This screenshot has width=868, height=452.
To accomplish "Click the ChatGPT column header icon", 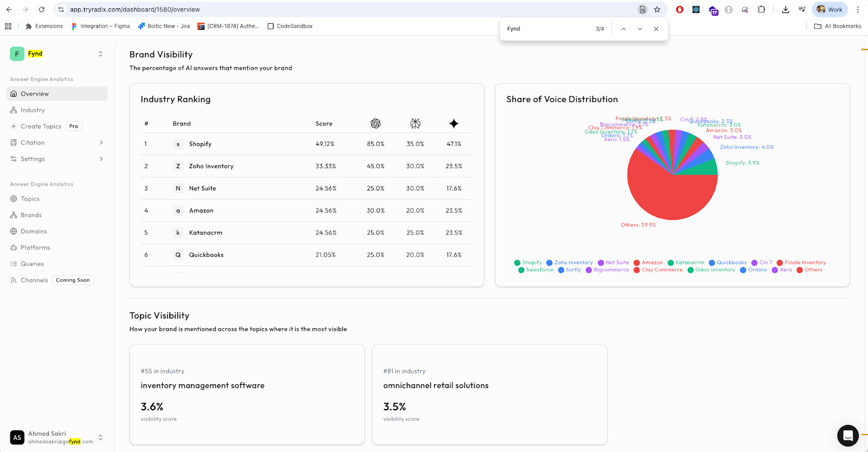I will [375, 124].
